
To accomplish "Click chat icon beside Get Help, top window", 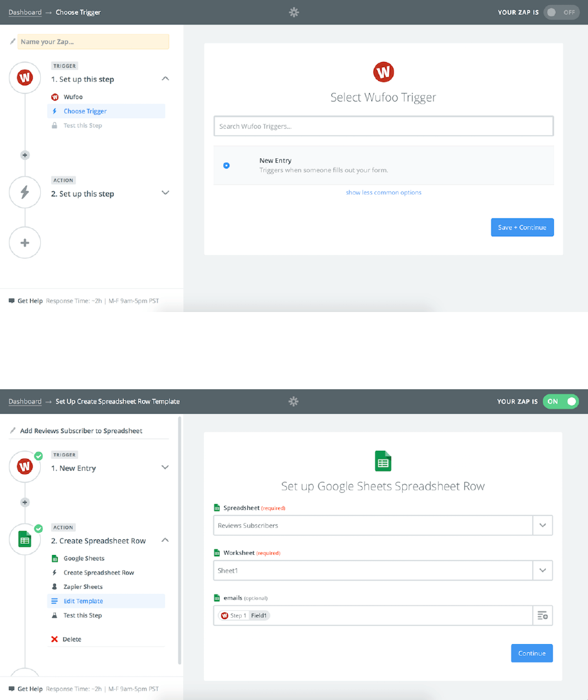I will pos(11,301).
